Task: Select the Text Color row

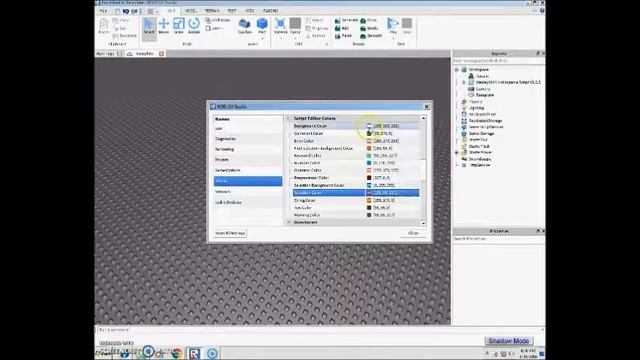Action: pyautogui.click(x=356, y=208)
